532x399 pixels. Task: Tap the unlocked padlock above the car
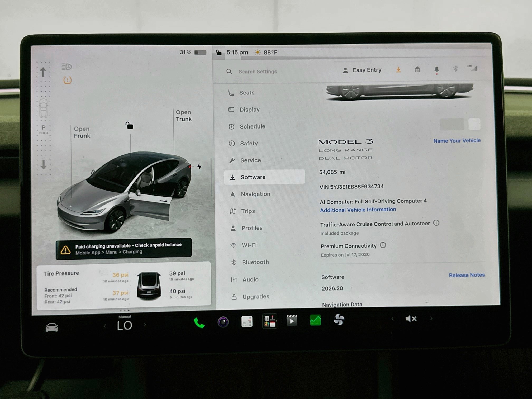tap(129, 125)
